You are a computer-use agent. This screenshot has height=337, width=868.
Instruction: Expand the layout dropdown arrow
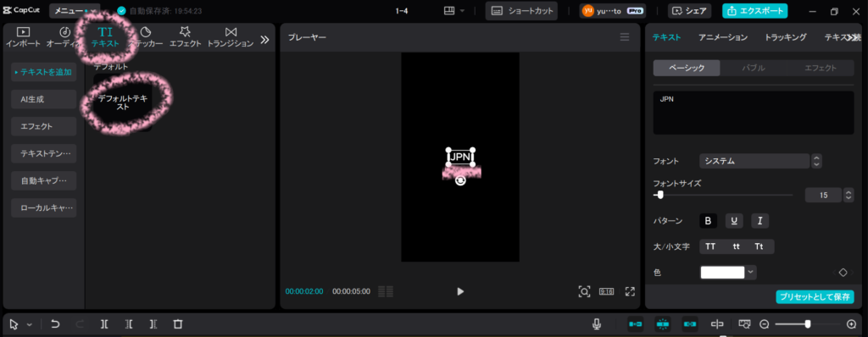click(x=462, y=10)
